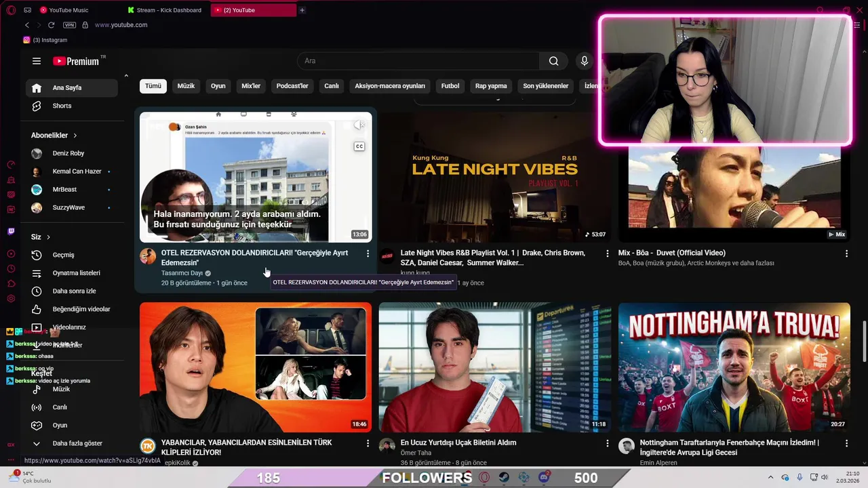
Task: Open Oynatma listeleri playlists
Action: (71, 273)
